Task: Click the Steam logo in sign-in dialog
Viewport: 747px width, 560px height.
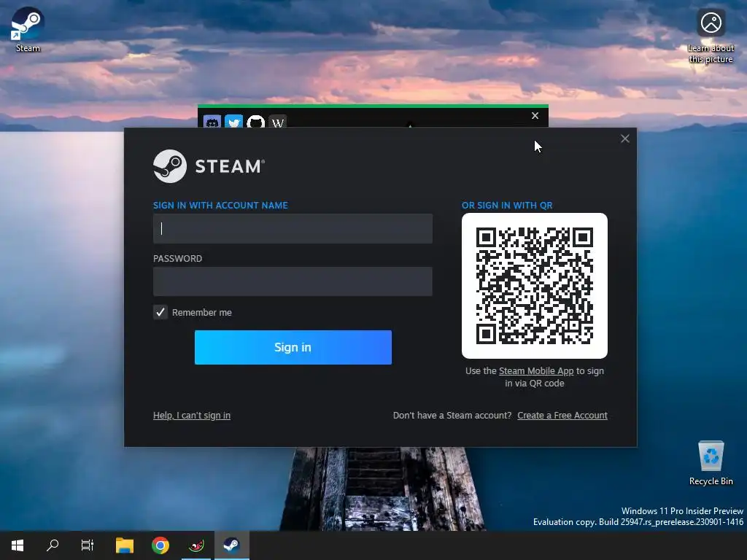Action: pos(209,166)
